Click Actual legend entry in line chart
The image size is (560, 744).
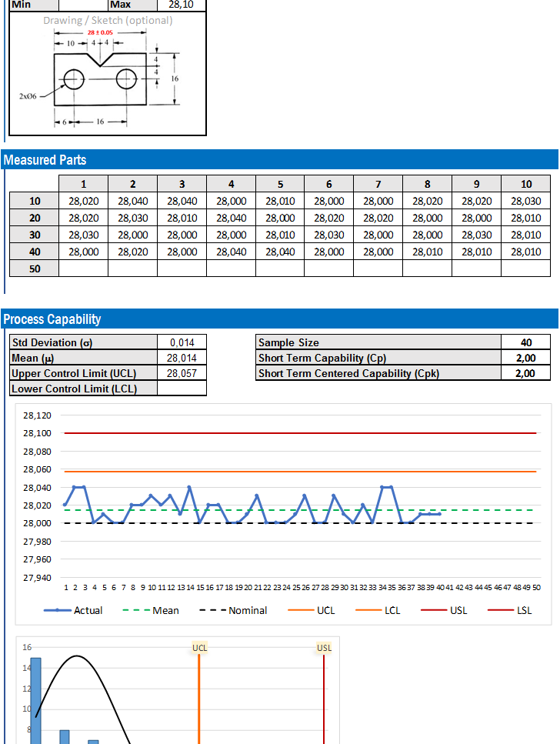coord(73,610)
